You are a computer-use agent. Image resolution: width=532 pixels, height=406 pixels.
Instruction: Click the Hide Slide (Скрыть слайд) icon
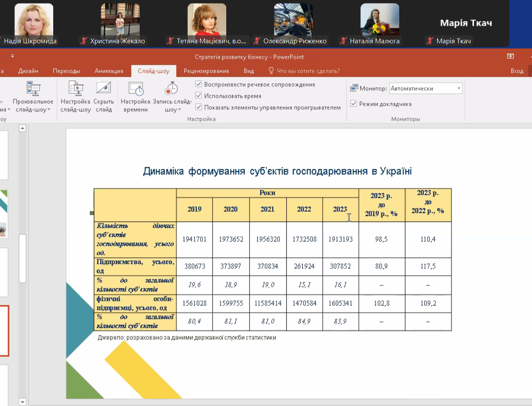pos(104,90)
